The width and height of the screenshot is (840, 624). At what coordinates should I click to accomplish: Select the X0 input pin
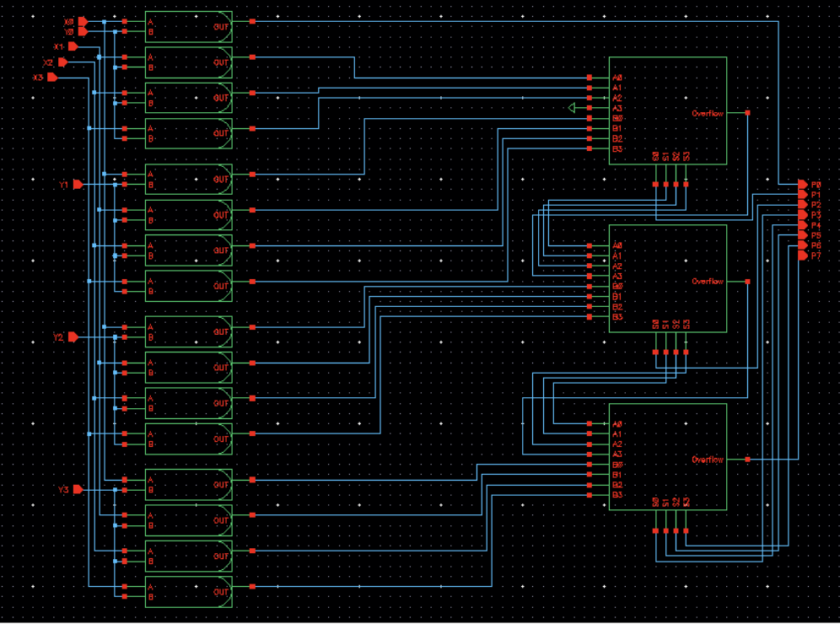tap(83, 21)
